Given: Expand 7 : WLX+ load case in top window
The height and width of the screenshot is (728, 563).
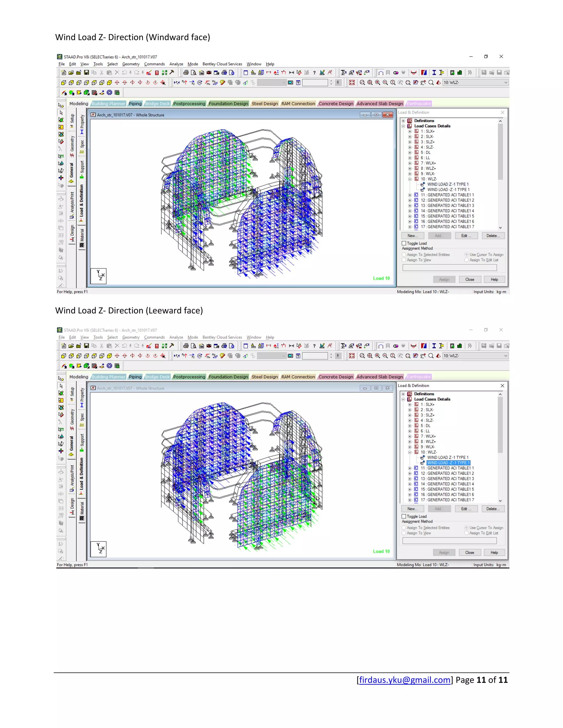Looking at the screenshot, I should click(x=410, y=163).
